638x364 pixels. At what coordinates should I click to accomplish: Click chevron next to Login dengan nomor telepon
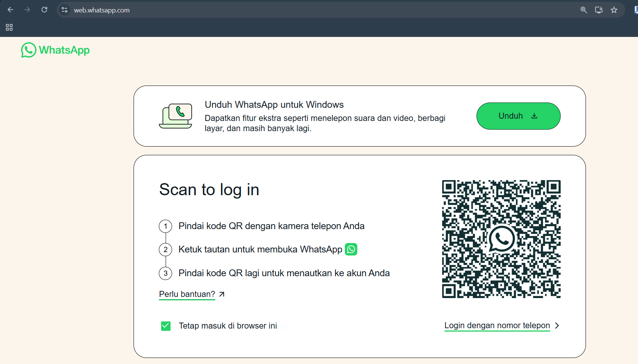pyautogui.click(x=557, y=326)
